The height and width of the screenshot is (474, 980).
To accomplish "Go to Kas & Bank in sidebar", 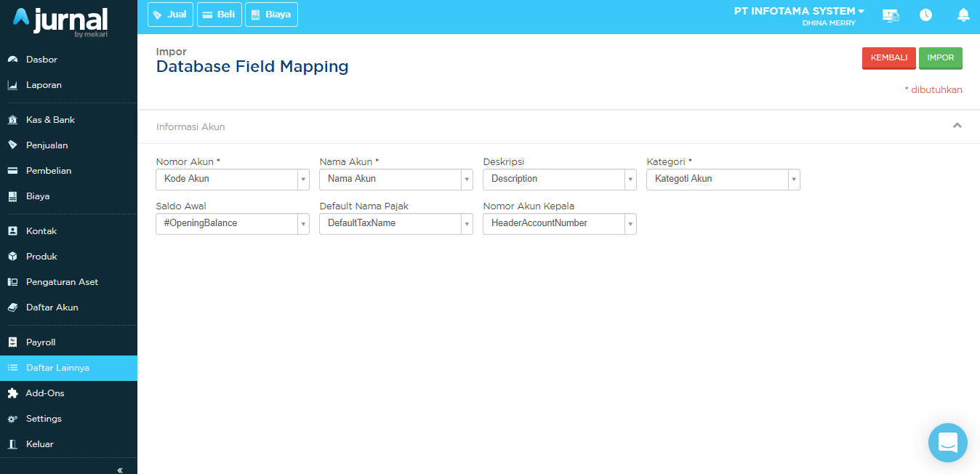I will (50, 120).
